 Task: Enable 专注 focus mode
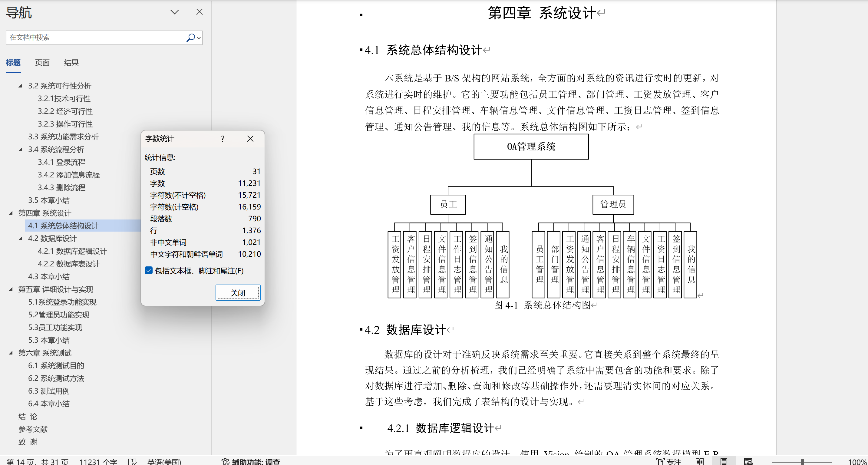pos(668,461)
